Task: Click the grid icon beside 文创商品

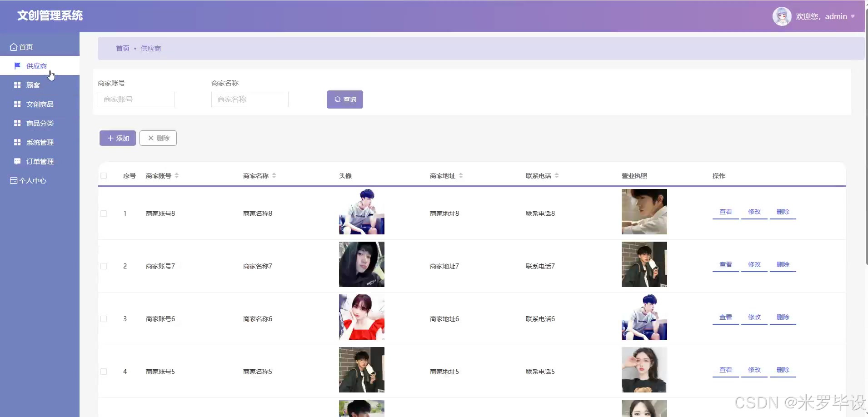Action: pos(17,104)
